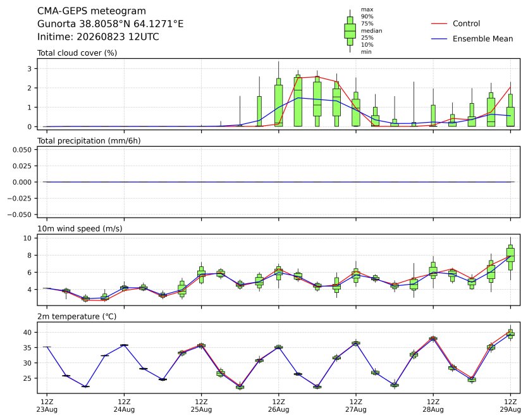
Task: Click the '12Z 26Aug' x-axis label
Action: click(x=278, y=406)
